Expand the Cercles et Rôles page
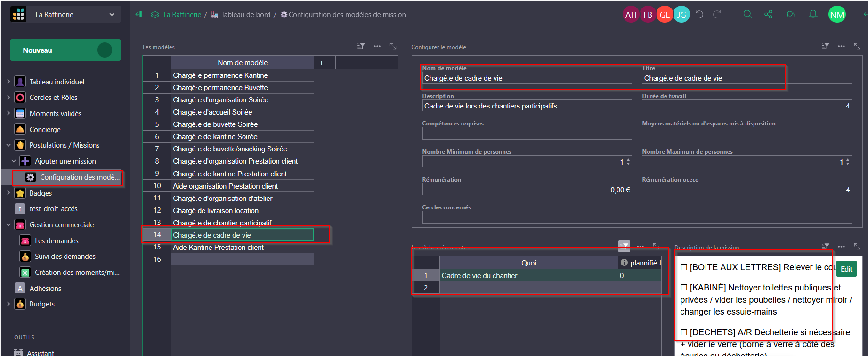 [x=8, y=98]
